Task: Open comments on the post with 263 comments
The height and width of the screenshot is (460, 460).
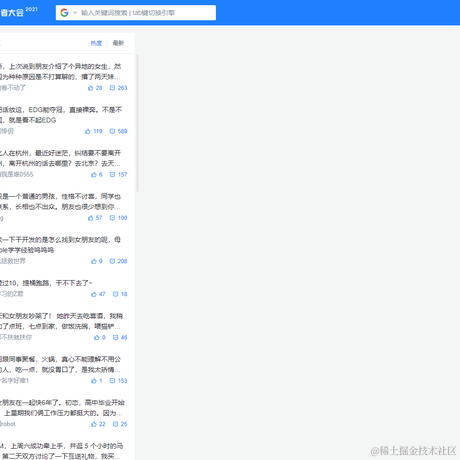Action: 119,88
